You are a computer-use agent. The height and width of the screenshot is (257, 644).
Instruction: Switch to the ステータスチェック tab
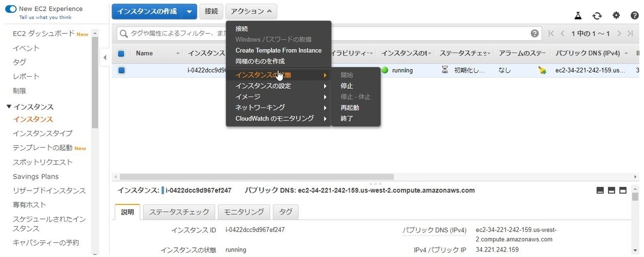180,212
